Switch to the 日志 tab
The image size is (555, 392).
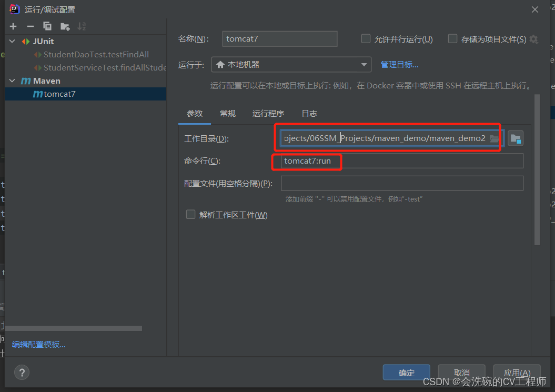coord(309,114)
